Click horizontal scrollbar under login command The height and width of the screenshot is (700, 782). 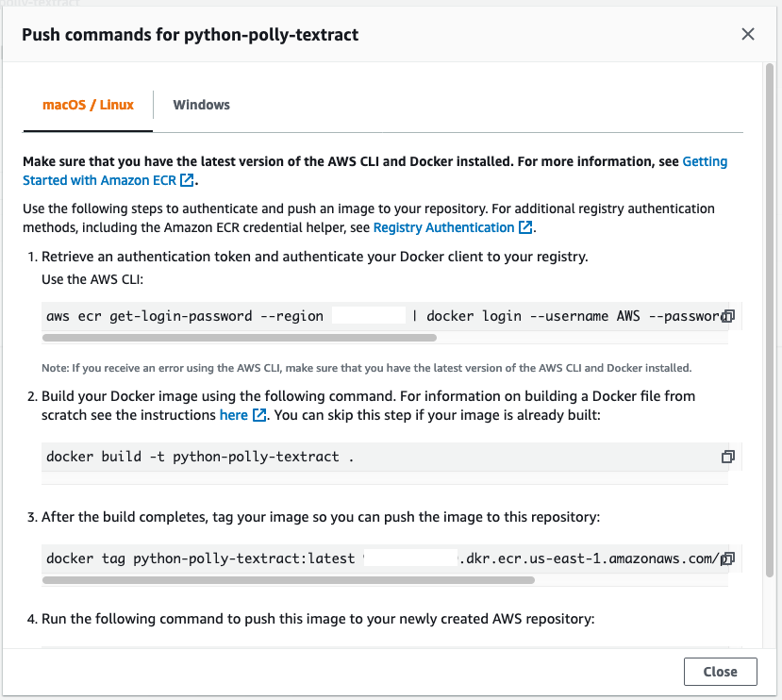pyautogui.click(x=240, y=338)
